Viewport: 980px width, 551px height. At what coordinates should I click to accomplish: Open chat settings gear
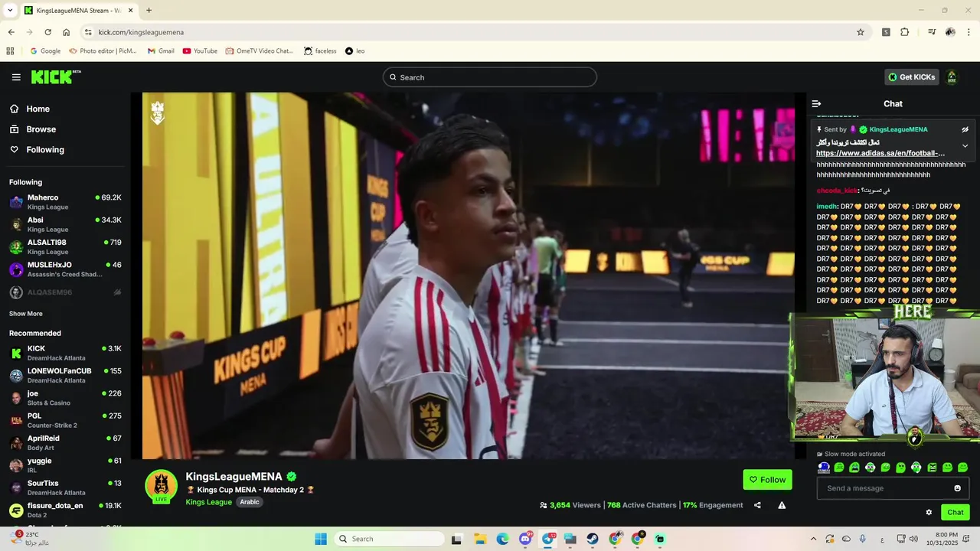pyautogui.click(x=929, y=513)
